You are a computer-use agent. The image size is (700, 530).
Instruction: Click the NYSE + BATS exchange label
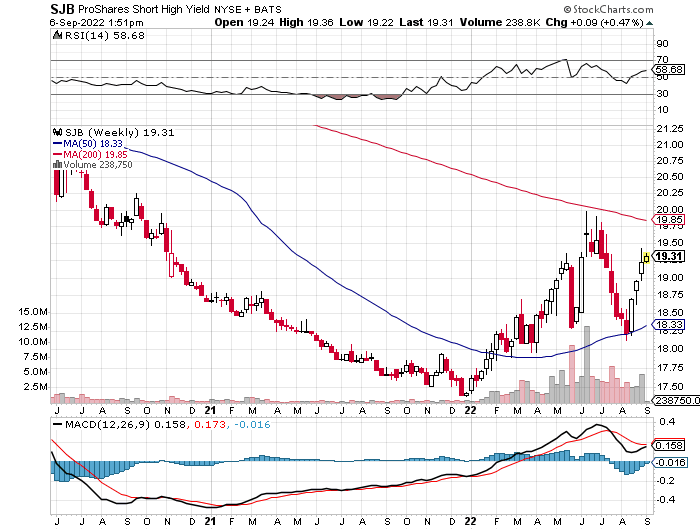[x=248, y=9]
